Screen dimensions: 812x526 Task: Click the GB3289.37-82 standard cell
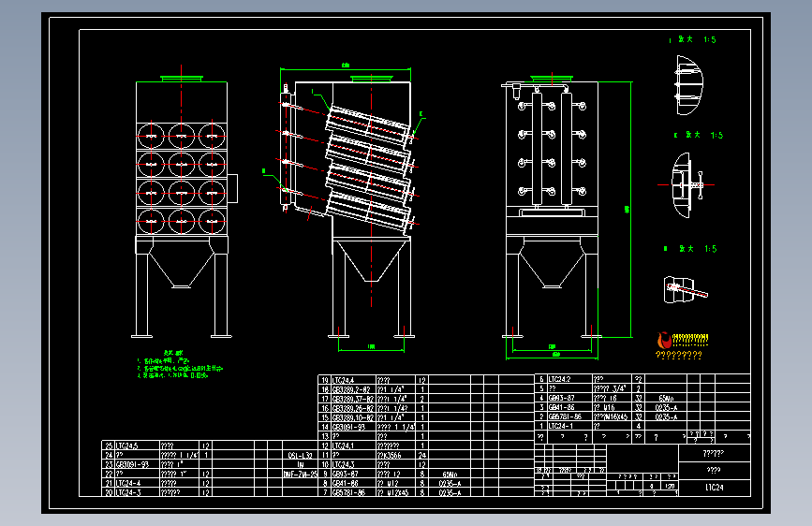353,399
